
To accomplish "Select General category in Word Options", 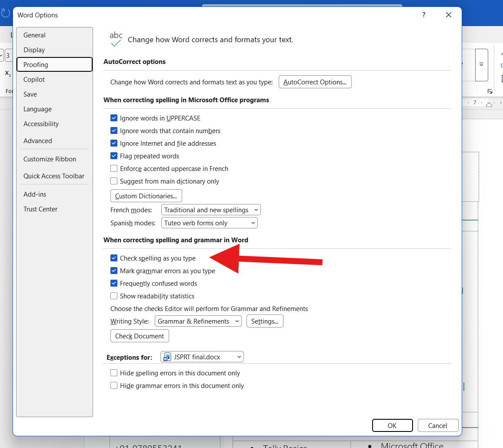I will point(54,35).
